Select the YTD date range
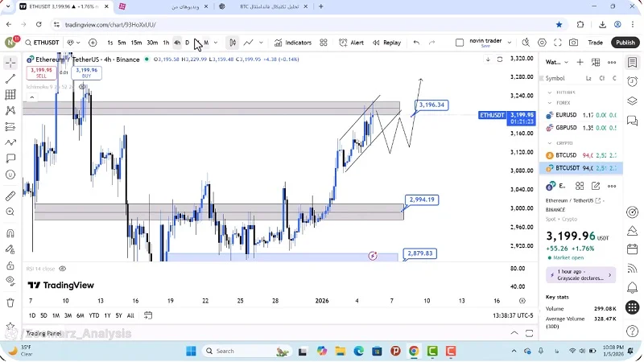 [x=93, y=315]
